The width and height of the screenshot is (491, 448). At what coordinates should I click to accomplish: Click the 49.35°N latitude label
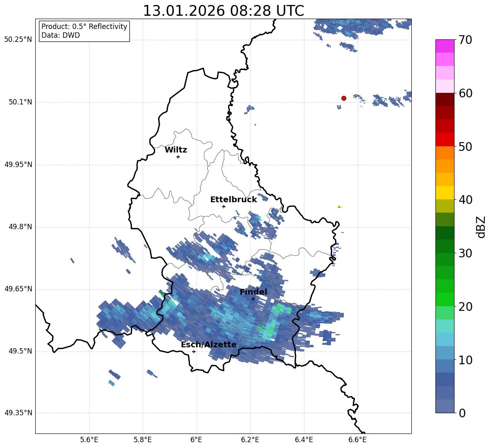(18, 413)
